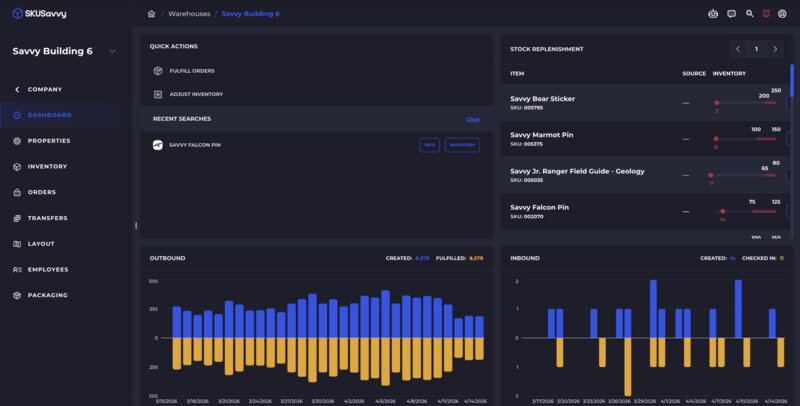Click the Savvy Falcon Pin thumbnail
Viewport: 800px width, 406px height.
coord(158,145)
